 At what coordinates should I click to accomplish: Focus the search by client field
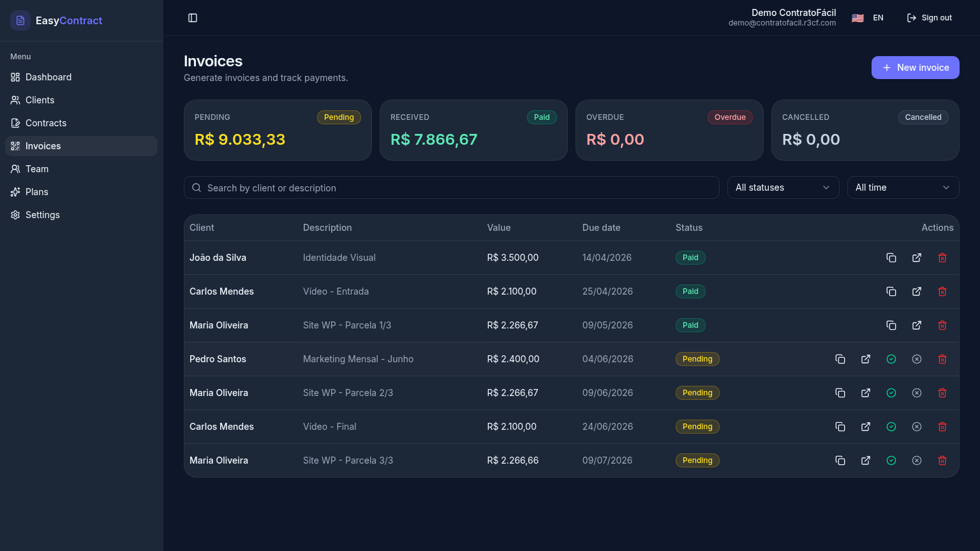pyautogui.click(x=451, y=187)
